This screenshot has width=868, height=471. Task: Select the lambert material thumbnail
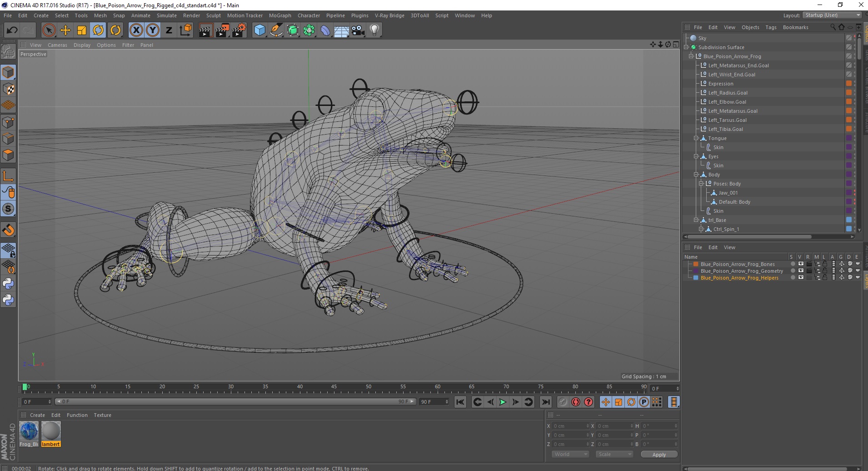(x=51, y=434)
